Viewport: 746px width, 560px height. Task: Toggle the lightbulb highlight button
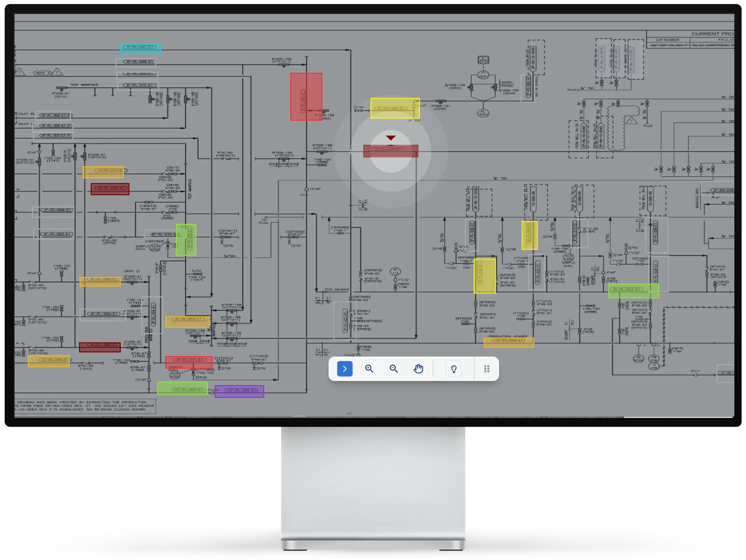point(454,369)
